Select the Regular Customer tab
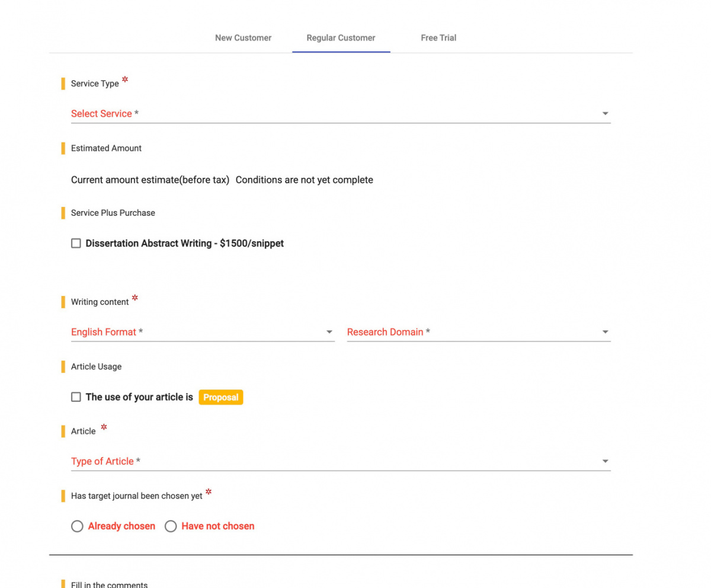711x588 pixels. click(x=341, y=38)
